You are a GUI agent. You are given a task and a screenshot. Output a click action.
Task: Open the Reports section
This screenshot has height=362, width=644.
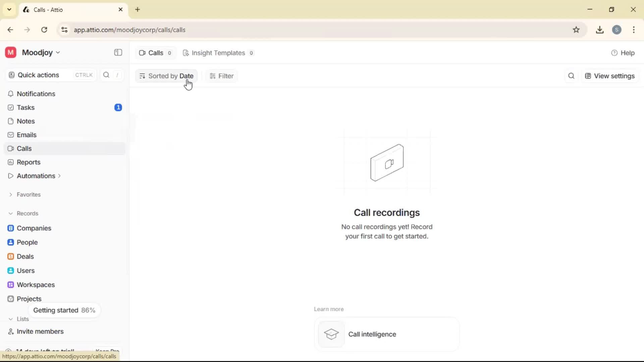click(x=28, y=162)
